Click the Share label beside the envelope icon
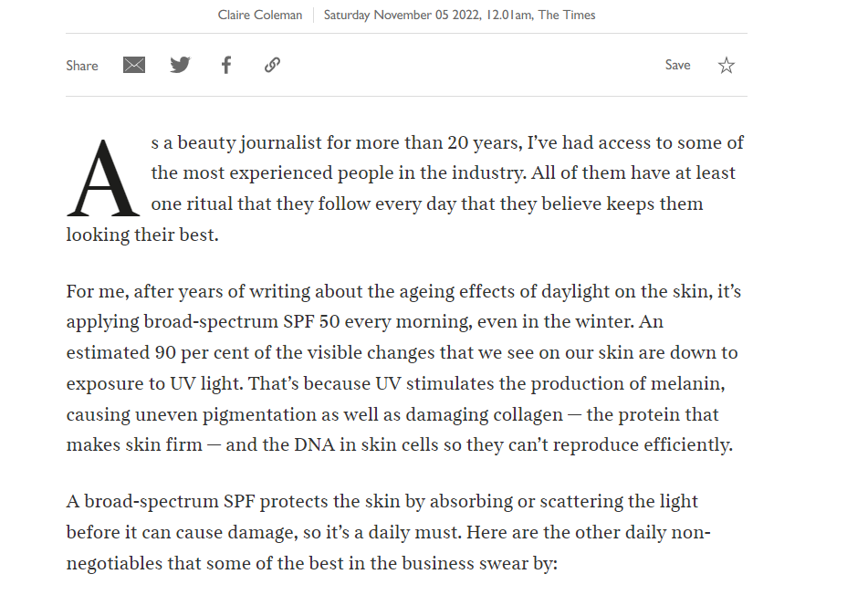The image size is (868, 595). (82, 66)
